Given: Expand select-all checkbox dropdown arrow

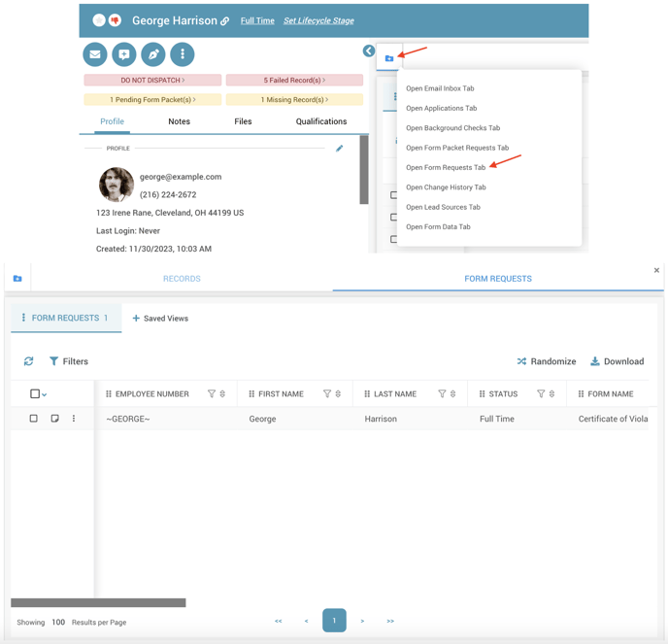Looking at the screenshot, I should click(x=45, y=394).
